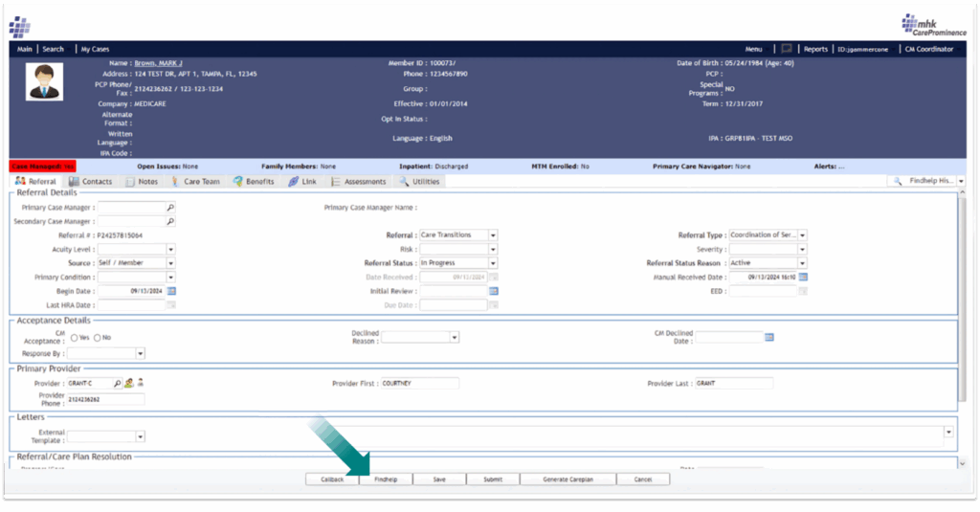
Task: Open the Initial Review calendar icon
Action: 494,290
